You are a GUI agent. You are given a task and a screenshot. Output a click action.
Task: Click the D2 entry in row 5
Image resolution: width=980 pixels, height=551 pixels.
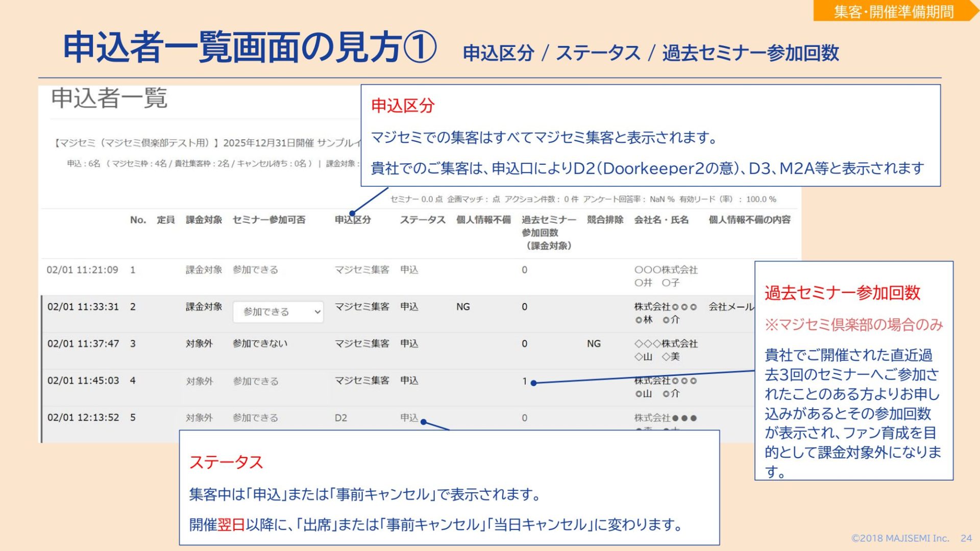(340, 418)
